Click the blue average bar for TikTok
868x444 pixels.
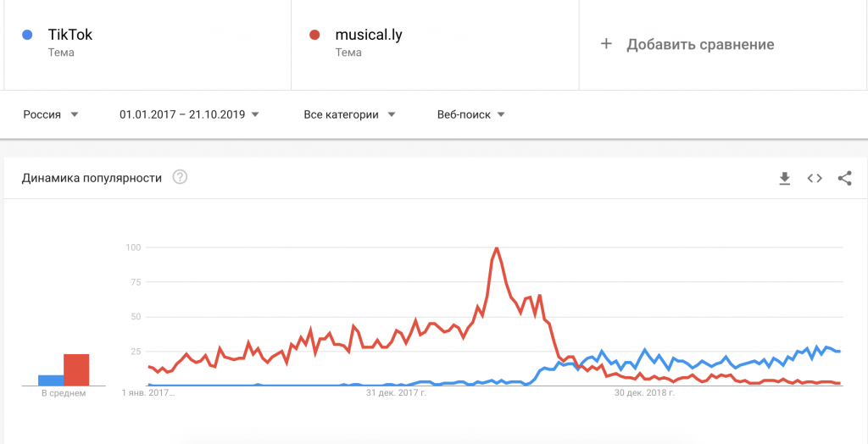[x=51, y=380]
